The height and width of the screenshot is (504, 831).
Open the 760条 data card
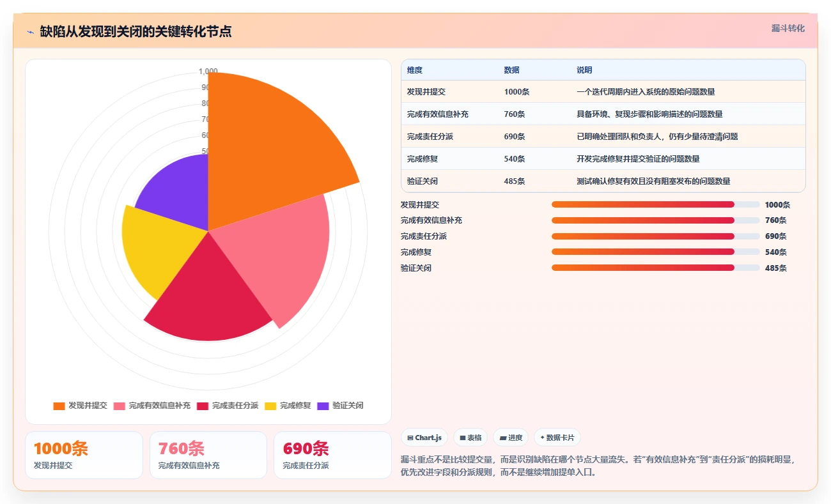pyautogui.click(x=208, y=455)
